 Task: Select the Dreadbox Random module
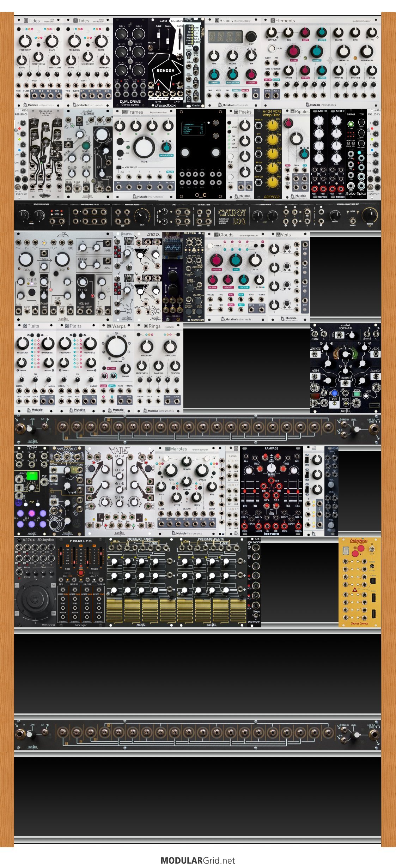pos(166,62)
